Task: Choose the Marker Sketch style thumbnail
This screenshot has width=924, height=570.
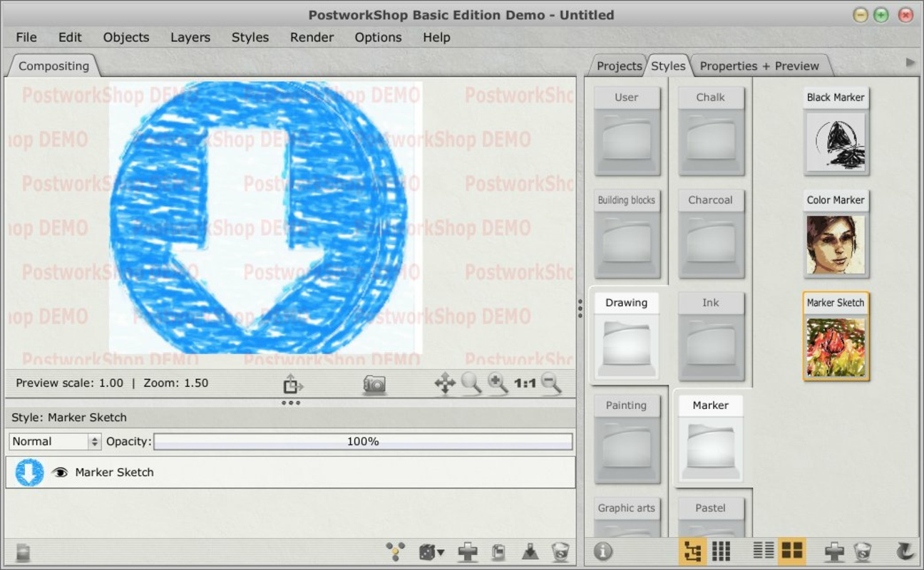Action: (836, 336)
